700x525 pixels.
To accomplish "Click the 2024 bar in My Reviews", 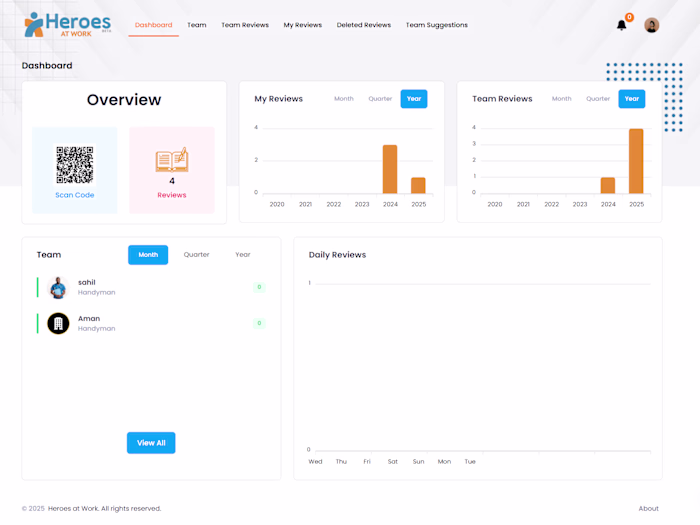I will coord(390,169).
